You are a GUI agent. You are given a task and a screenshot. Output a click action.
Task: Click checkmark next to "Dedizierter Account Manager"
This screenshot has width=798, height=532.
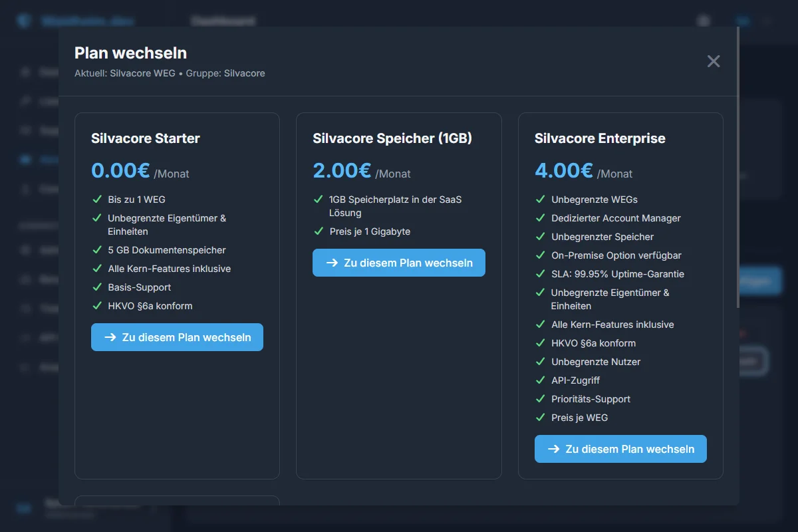[540, 218]
